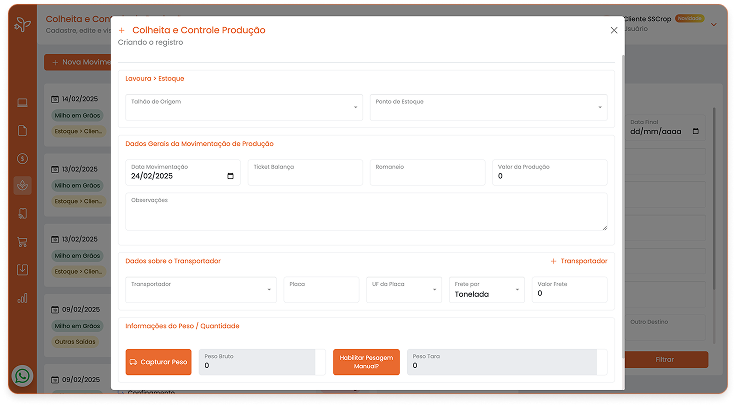Close the Colheita e Controle Produção dialog
The image size is (736, 406).
click(x=614, y=30)
